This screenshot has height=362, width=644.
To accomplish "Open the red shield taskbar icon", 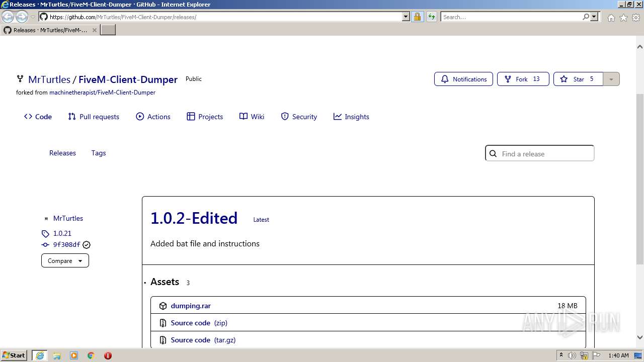I will (108, 355).
